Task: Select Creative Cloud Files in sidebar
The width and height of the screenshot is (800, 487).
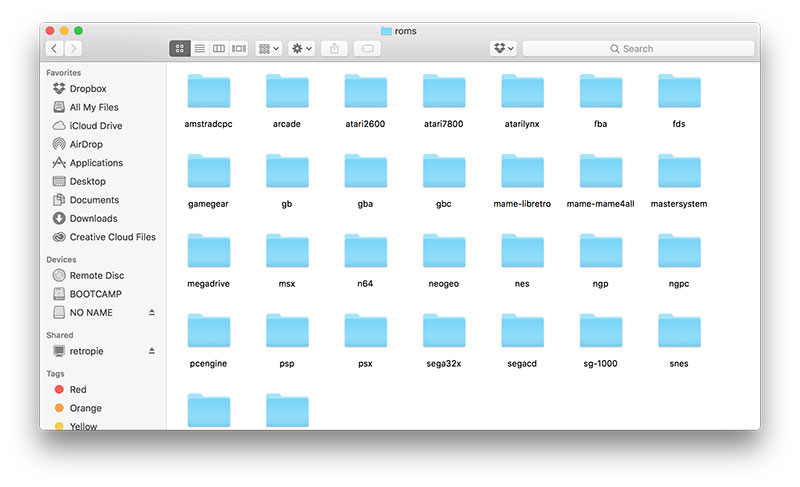Action: (x=112, y=237)
